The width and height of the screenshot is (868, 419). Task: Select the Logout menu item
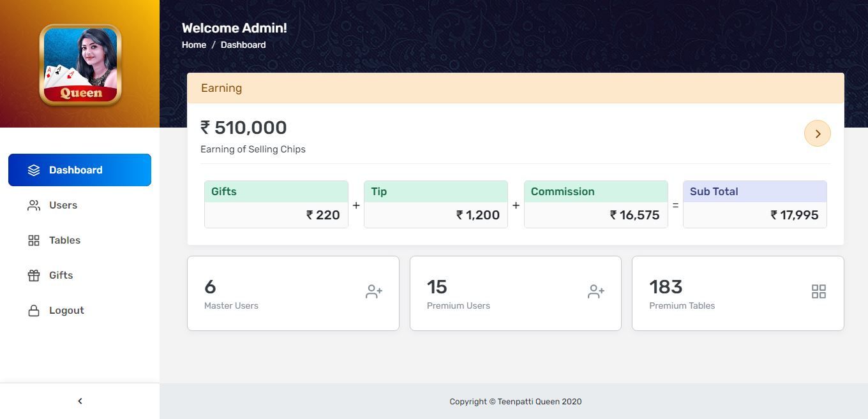(x=66, y=311)
